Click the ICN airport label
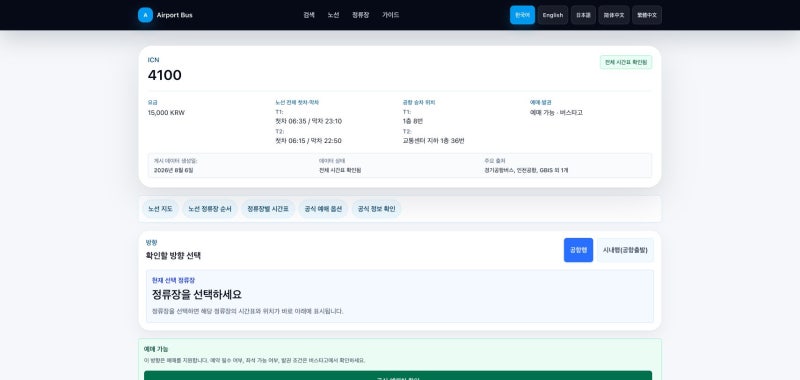Image resolution: width=800 pixels, height=380 pixels. [x=154, y=60]
